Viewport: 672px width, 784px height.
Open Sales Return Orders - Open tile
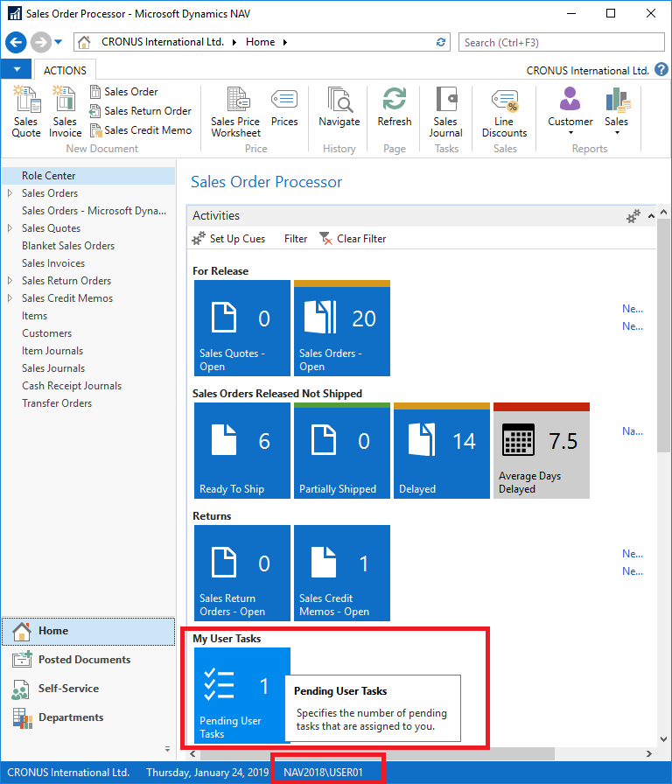click(242, 573)
